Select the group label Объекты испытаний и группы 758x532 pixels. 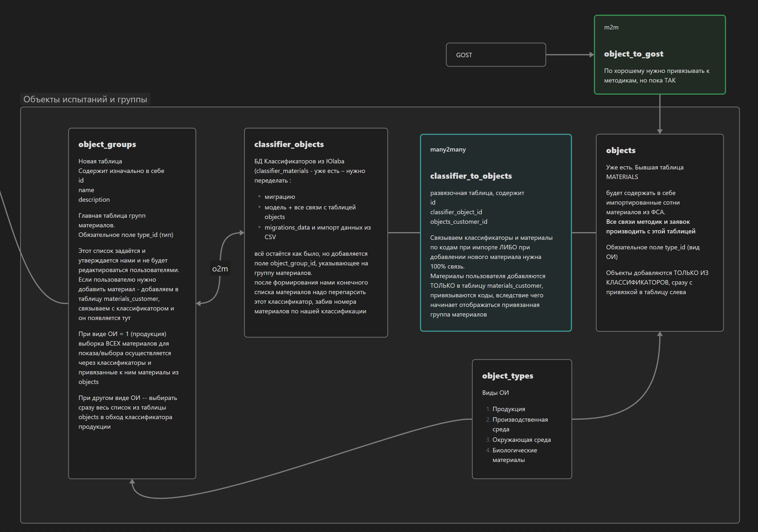point(85,99)
